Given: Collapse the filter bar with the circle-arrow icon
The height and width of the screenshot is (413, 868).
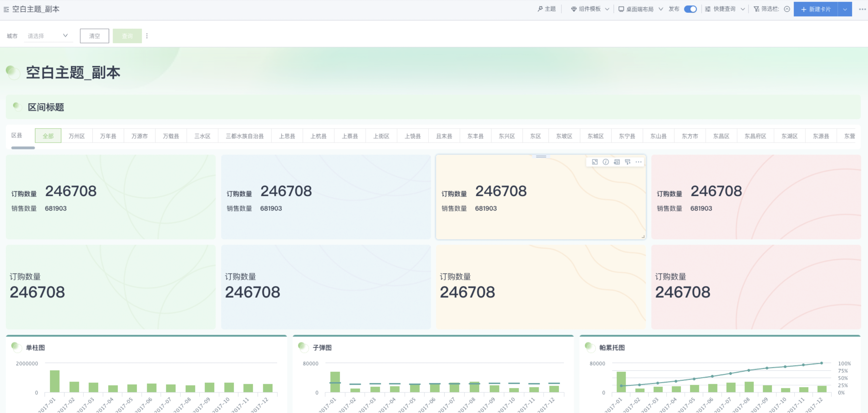Looking at the screenshot, I should [x=787, y=9].
